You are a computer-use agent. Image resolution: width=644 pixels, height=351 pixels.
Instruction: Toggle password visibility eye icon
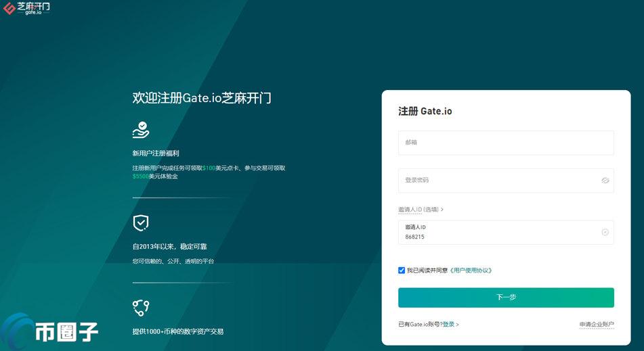pos(605,181)
